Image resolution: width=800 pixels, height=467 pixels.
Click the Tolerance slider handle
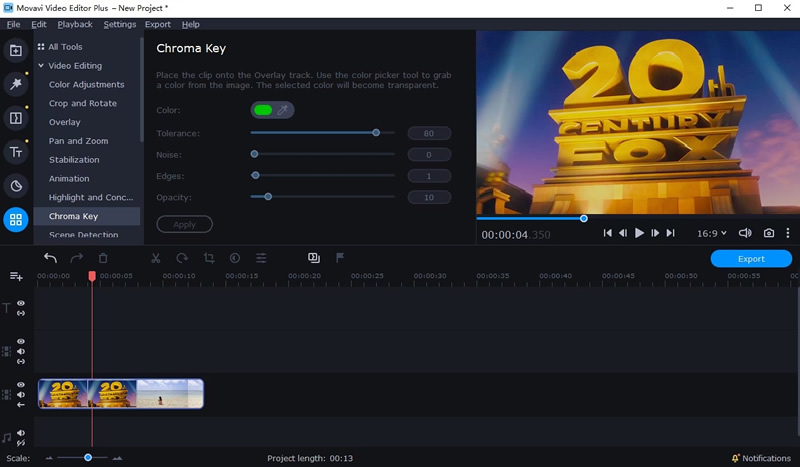[x=376, y=133]
